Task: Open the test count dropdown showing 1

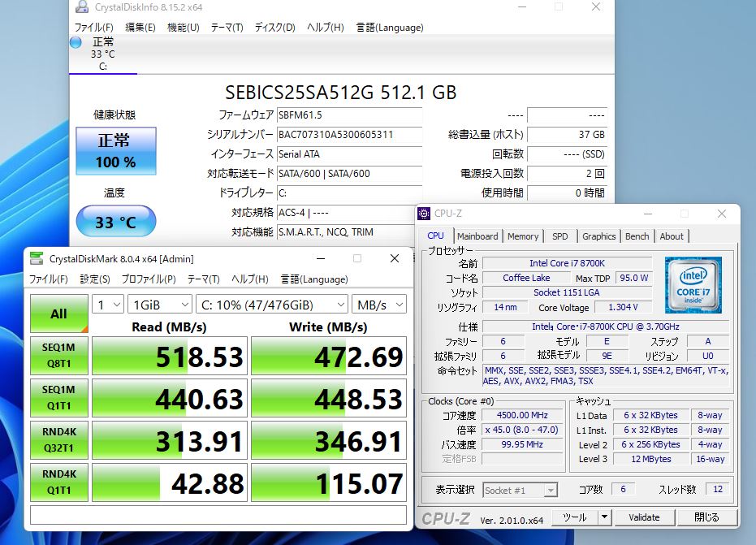Action: click(108, 305)
